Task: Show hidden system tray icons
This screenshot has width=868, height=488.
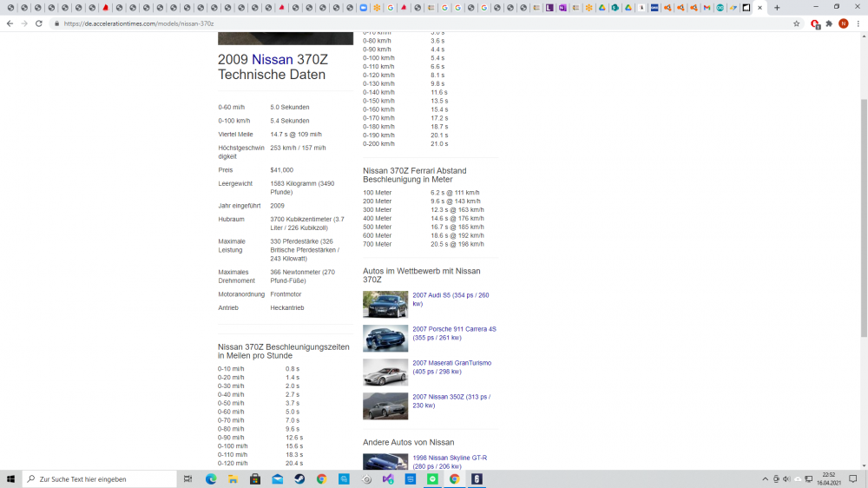Action: click(765, 479)
